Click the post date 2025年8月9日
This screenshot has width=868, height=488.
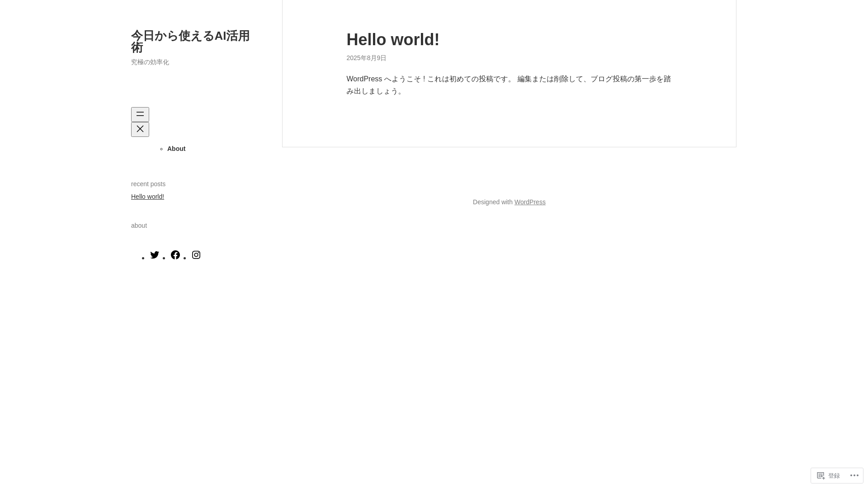pyautogui.click(x=366, y=58)
